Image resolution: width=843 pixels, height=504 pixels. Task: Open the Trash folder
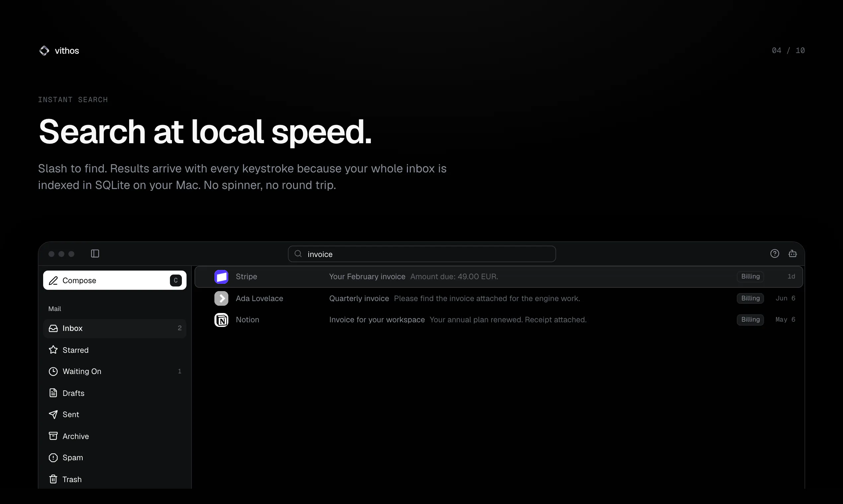pyautogui.click(x=115, y=479)
